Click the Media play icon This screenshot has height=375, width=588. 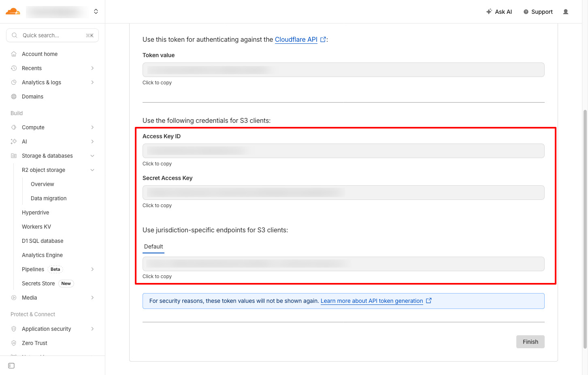pyautogui.click(x=14, y=298)
